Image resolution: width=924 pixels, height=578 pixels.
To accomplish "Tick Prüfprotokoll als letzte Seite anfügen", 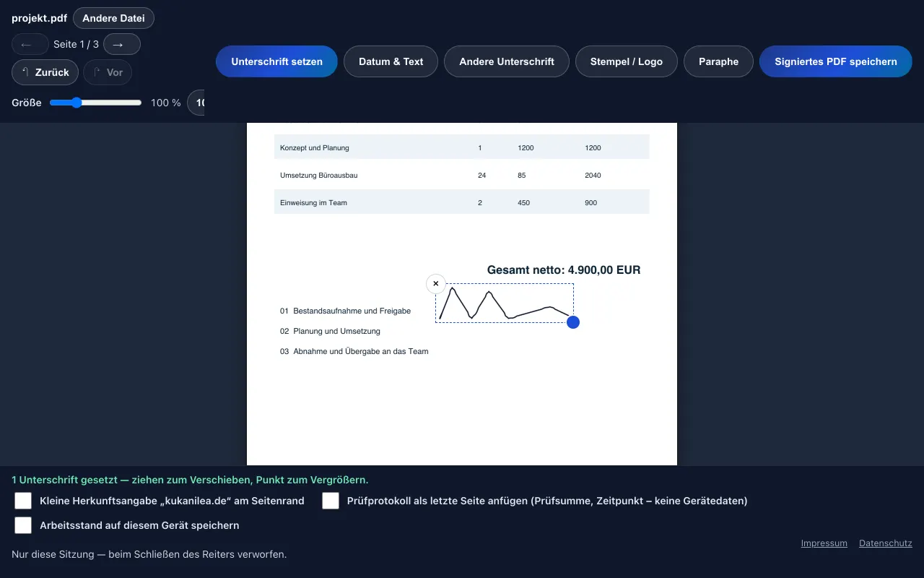I will point(331,501).
